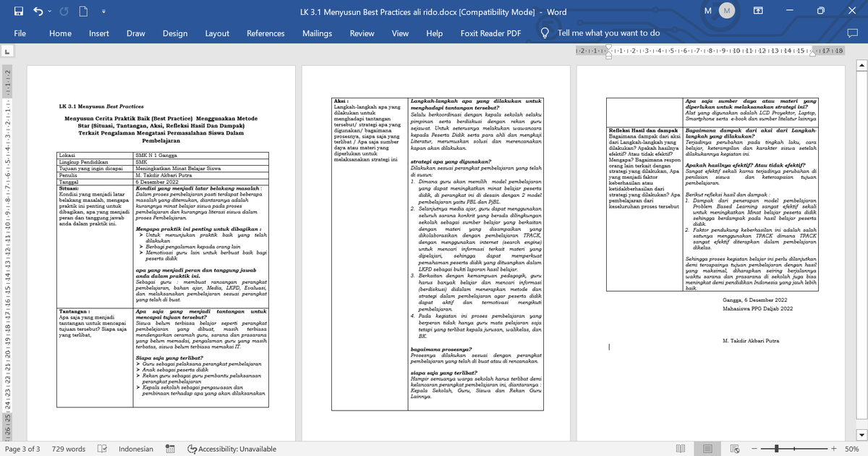Click signature name 'M. Takdir Akbari Putra' on page three

point(751,339)
